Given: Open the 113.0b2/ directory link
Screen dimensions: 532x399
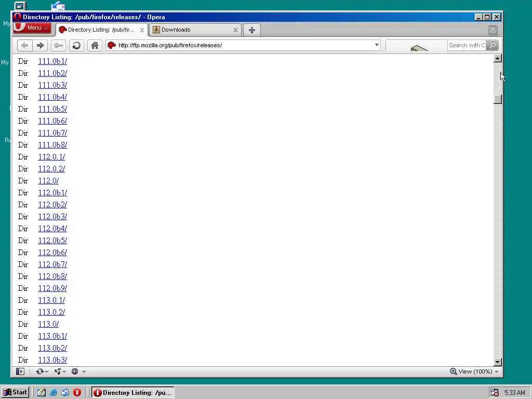Looking at the screenshot, I should point(52,348).
